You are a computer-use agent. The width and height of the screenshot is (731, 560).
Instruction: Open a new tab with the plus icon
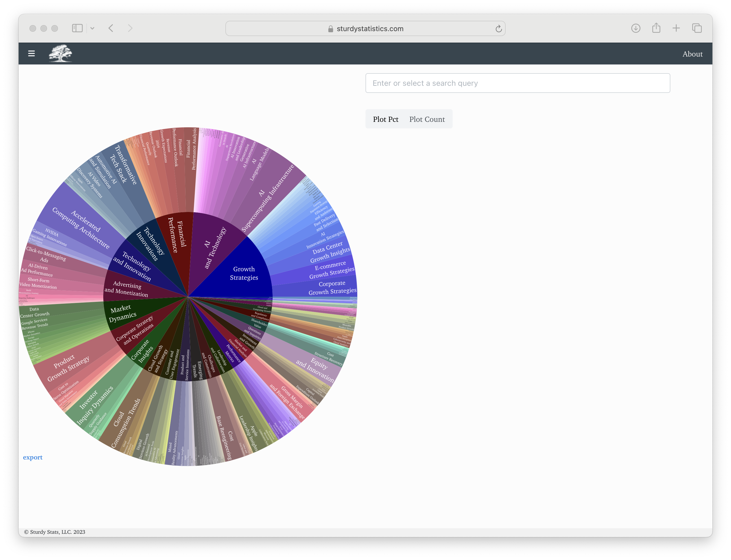(676, 28)
